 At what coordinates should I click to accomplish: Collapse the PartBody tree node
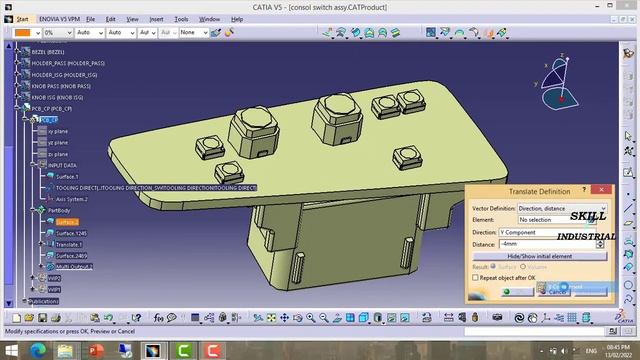coord(33,210)
